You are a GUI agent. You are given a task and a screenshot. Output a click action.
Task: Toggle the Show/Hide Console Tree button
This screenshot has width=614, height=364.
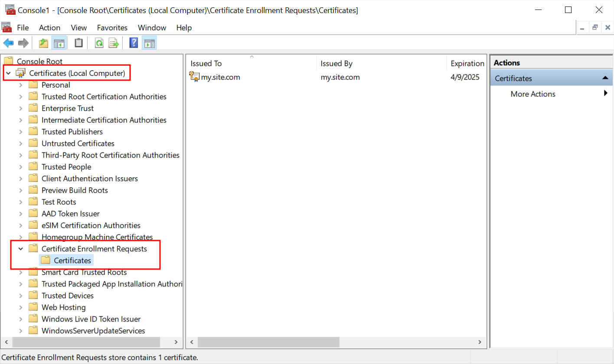(59, 43)
